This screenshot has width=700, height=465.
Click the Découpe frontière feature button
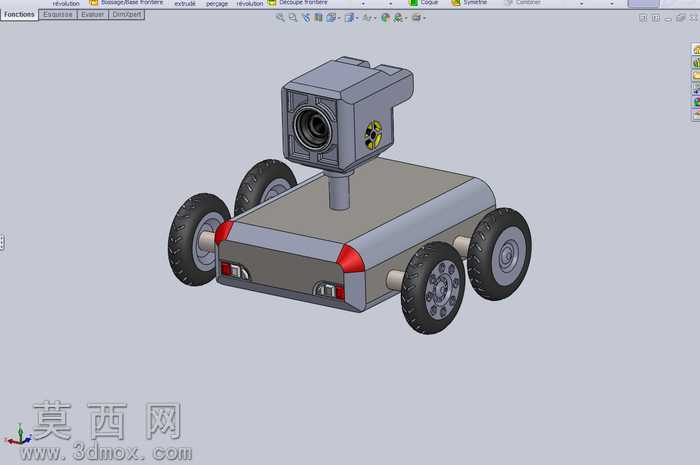pos(298,3)
